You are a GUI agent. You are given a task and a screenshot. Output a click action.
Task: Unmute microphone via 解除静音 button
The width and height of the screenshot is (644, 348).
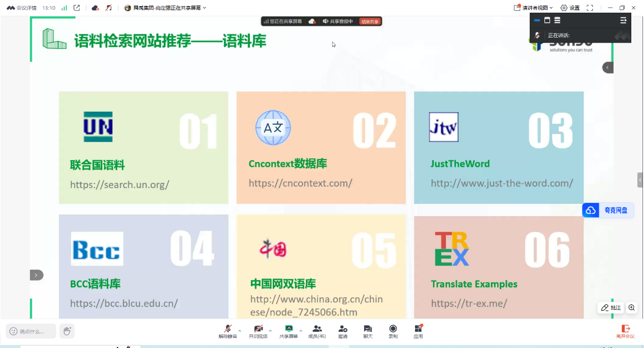(228, 331)
